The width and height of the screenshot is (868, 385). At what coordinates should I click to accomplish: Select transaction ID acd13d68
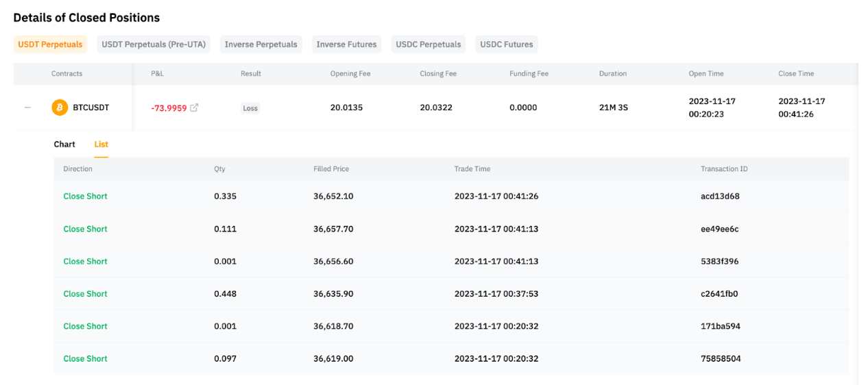click(720, 197)
